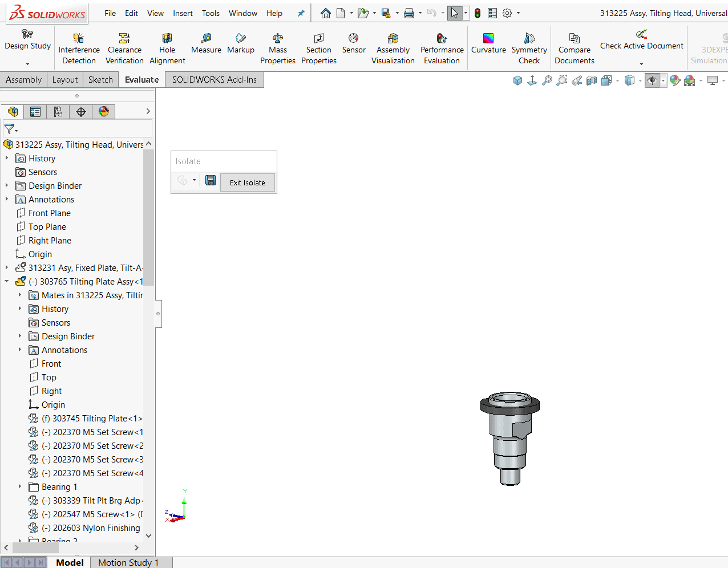Image resolution: width=728 pixels, height=568 pixels.
Task: Select the Measure tool
Action: pyautogui.click(x=206, y=44)
